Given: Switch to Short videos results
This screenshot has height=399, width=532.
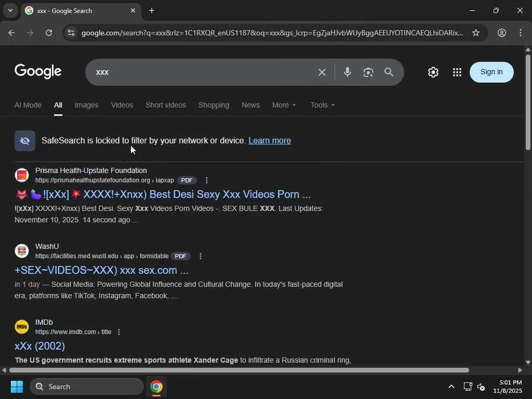Looking at the screenshot, I should tap(166, 105).
